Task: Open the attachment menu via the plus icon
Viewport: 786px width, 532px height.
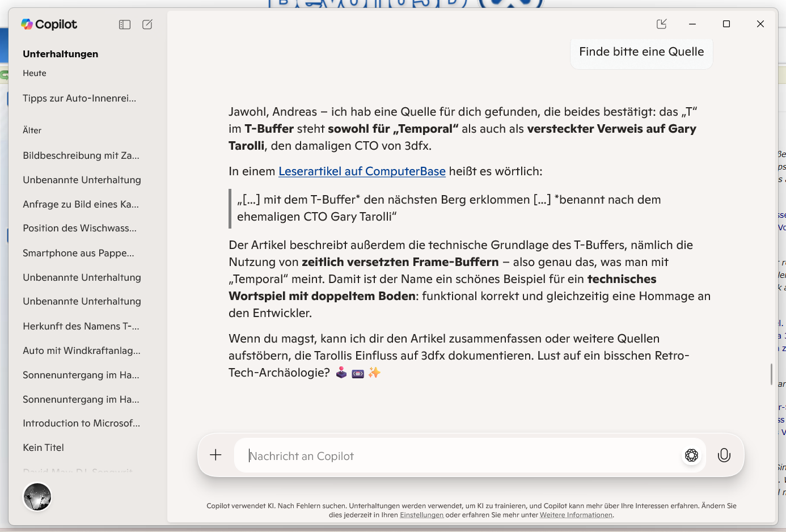Action: [215, 455]
